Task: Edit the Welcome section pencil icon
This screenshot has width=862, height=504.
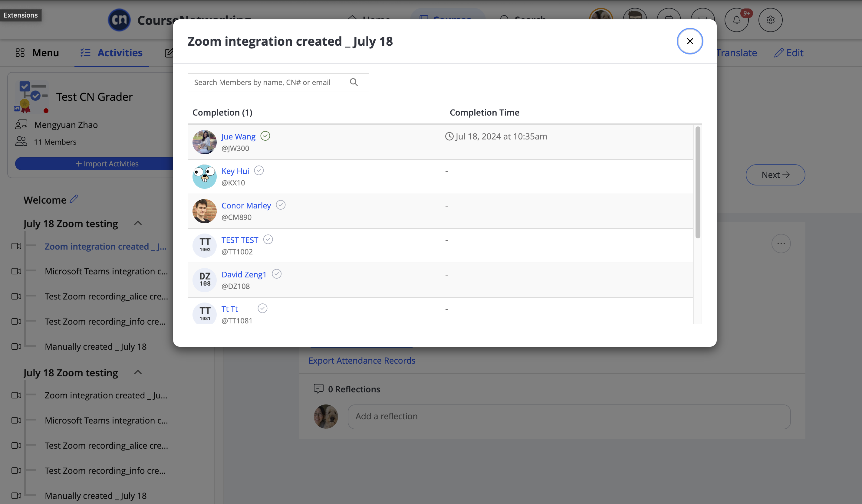Action: coord(74,199)
